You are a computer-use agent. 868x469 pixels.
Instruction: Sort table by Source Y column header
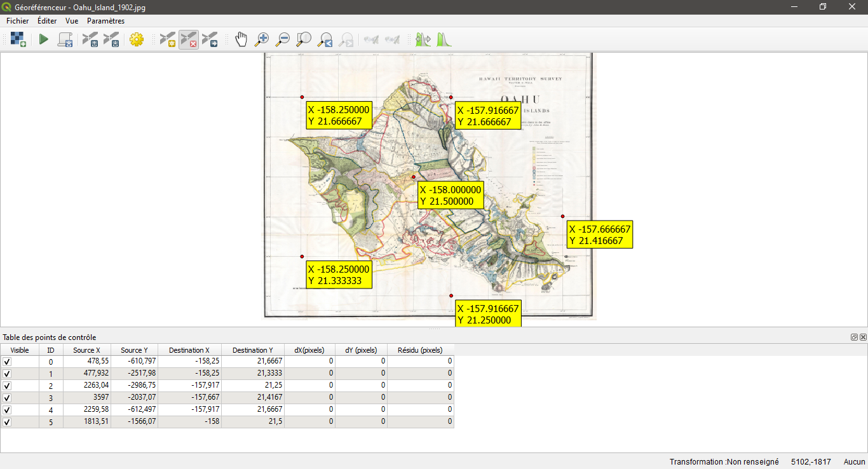[135, 350]
